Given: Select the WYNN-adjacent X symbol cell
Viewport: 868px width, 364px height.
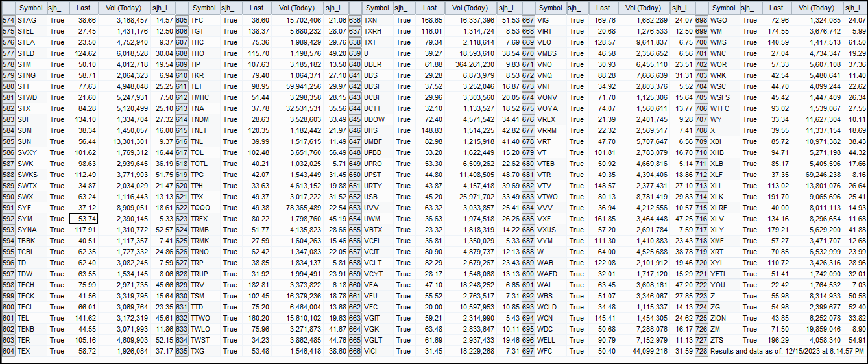Looking at the screenshot, I should pyautogui.click(x=725, y=130).
